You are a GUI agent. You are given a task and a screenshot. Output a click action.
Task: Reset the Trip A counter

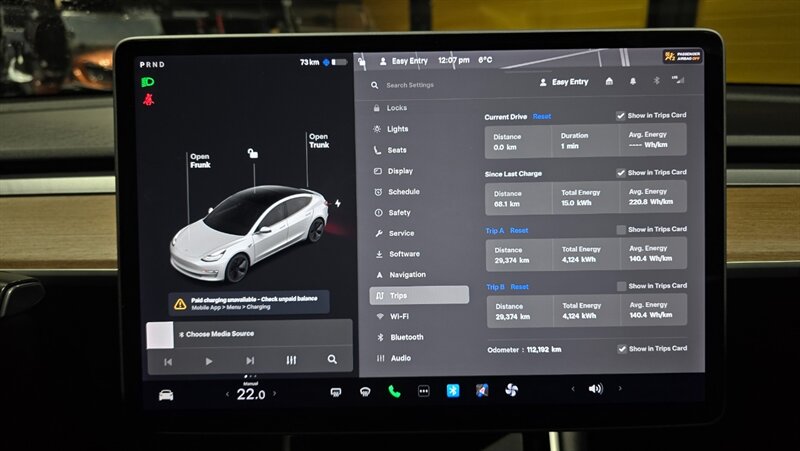click(519, 230)
